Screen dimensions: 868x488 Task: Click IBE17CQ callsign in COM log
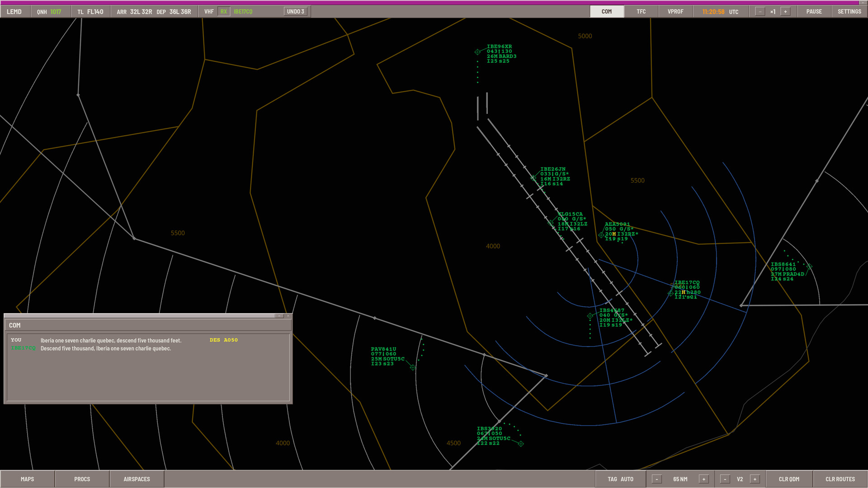[x=23, y=348]
